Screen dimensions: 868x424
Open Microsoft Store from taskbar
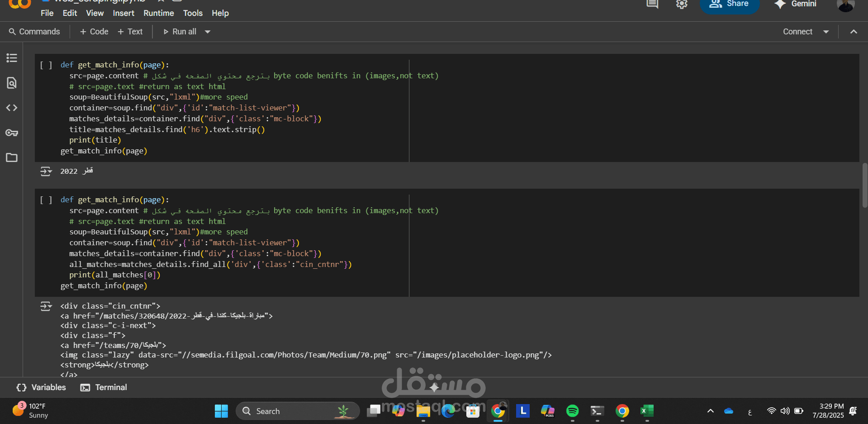[x=473, y=411]
